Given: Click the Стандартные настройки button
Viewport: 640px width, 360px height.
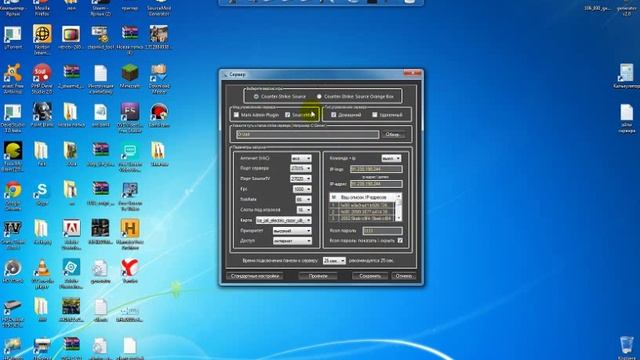Looking at the screenshot, I should pos(255,276).
